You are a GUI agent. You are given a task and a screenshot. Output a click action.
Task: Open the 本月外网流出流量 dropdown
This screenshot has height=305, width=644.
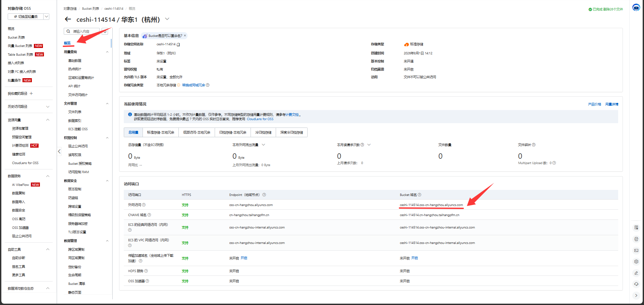(263, 145)
